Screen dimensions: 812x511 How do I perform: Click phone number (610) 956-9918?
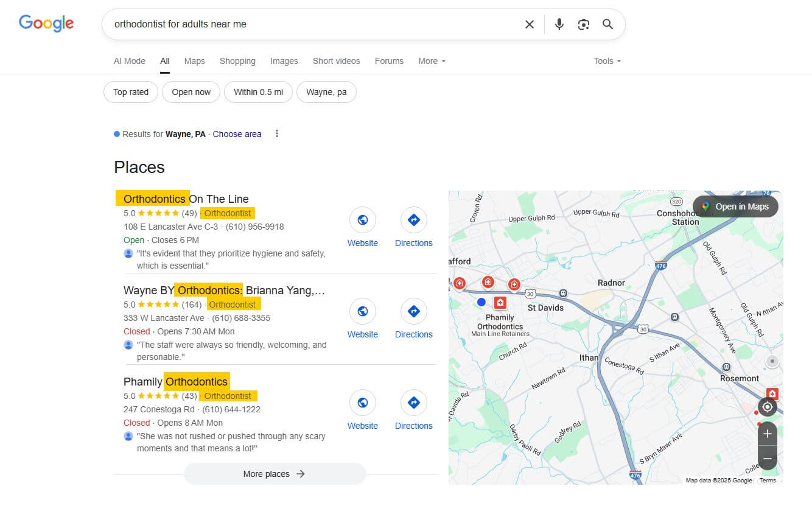tap(255, 227)
